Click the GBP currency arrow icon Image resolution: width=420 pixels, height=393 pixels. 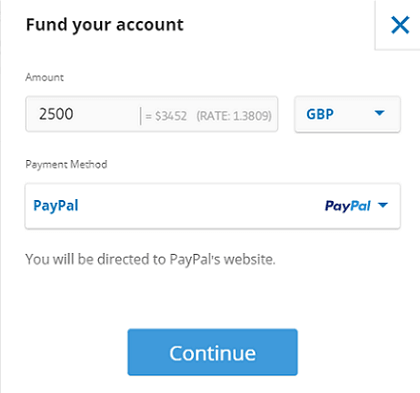coord(379,113)
